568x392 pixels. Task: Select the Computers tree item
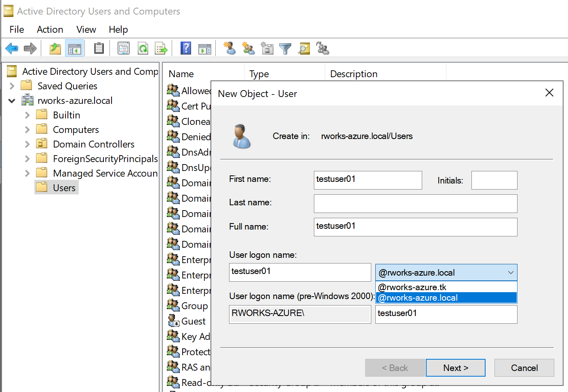76,130
